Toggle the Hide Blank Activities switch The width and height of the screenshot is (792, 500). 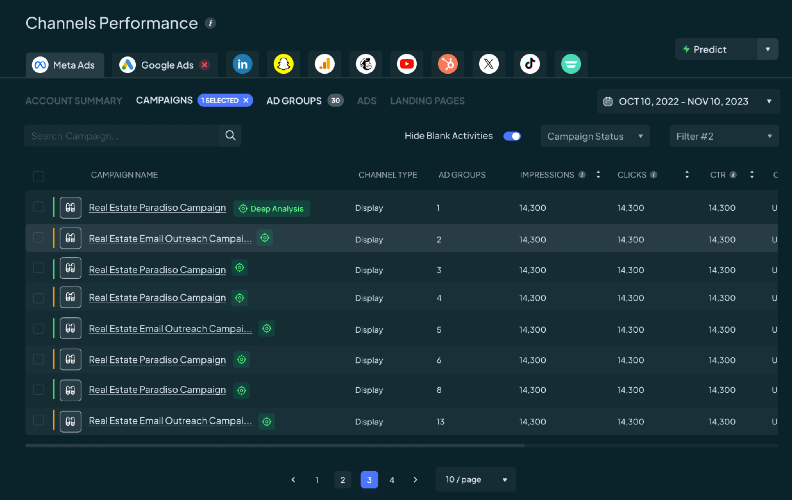click(x=512, y=136)
